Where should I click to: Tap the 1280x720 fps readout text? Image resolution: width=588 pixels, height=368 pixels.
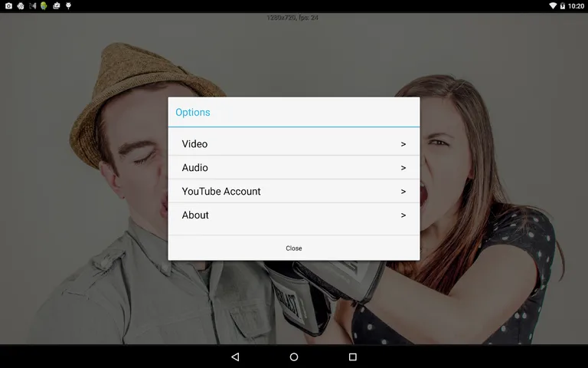tap(292, 18)
